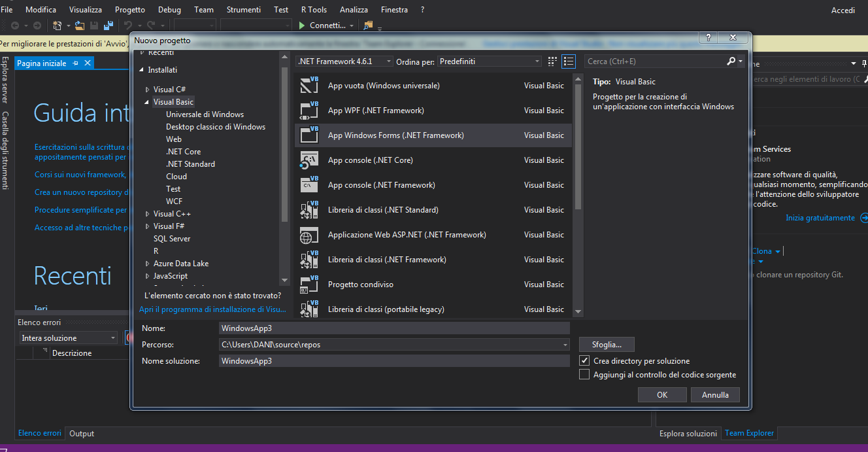Viewport: 868px width, 452px height.
Task: Switch template list to small icons view
Action: 552,61
